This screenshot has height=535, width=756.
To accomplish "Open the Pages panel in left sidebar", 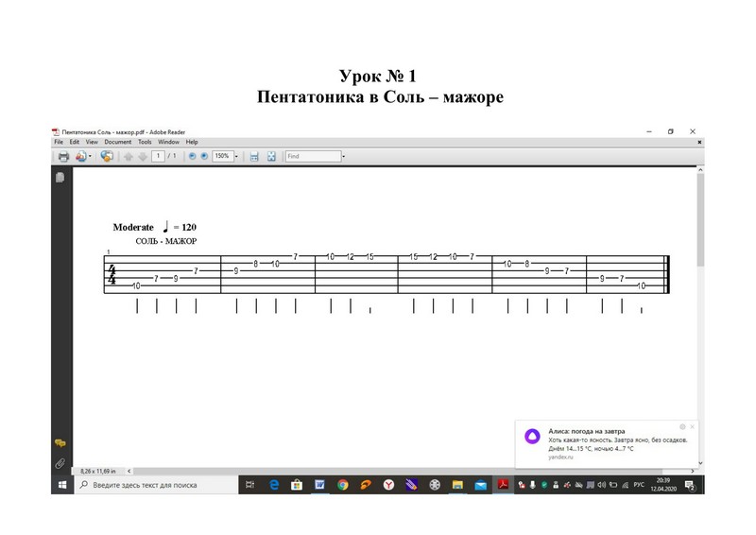I will pyautogui.click(x=60, y=178).
